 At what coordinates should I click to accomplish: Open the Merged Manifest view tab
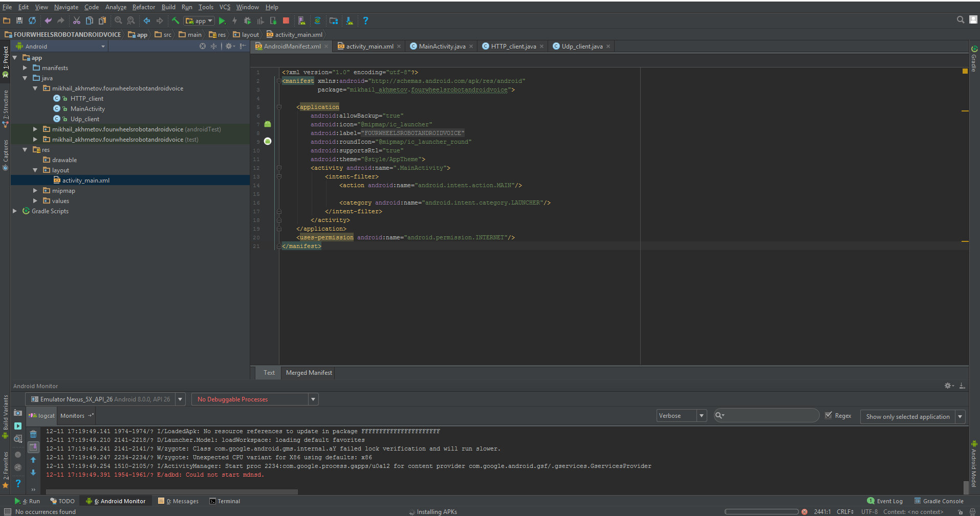309,373
